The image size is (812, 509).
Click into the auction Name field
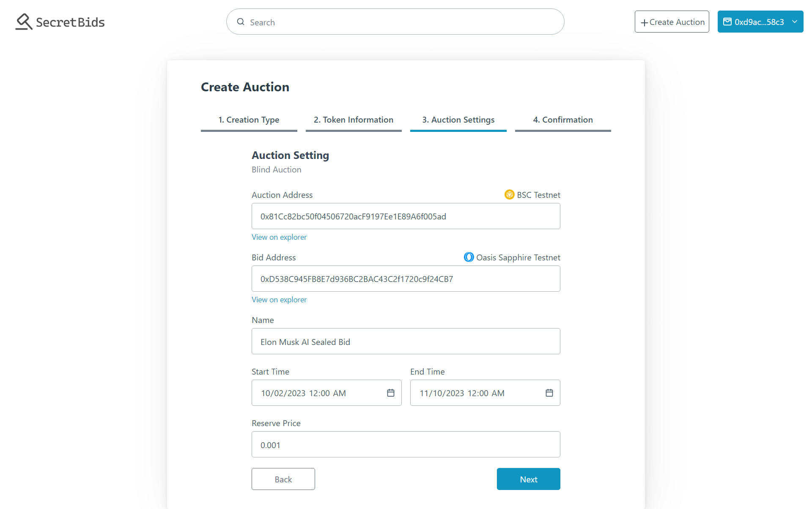click(406, 341)
